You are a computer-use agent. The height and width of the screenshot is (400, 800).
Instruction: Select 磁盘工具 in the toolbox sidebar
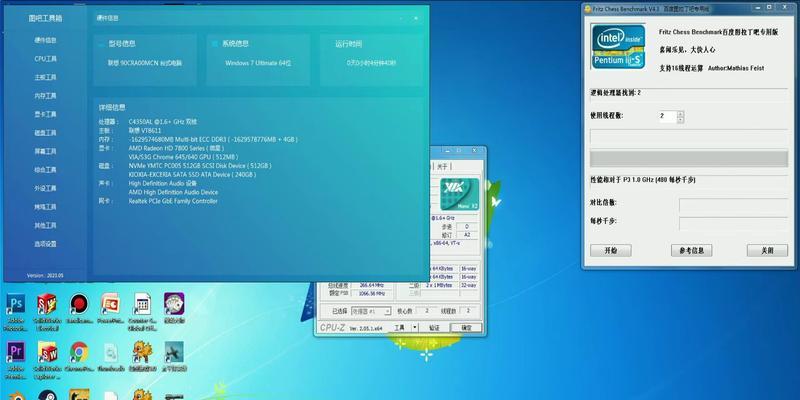45,133
